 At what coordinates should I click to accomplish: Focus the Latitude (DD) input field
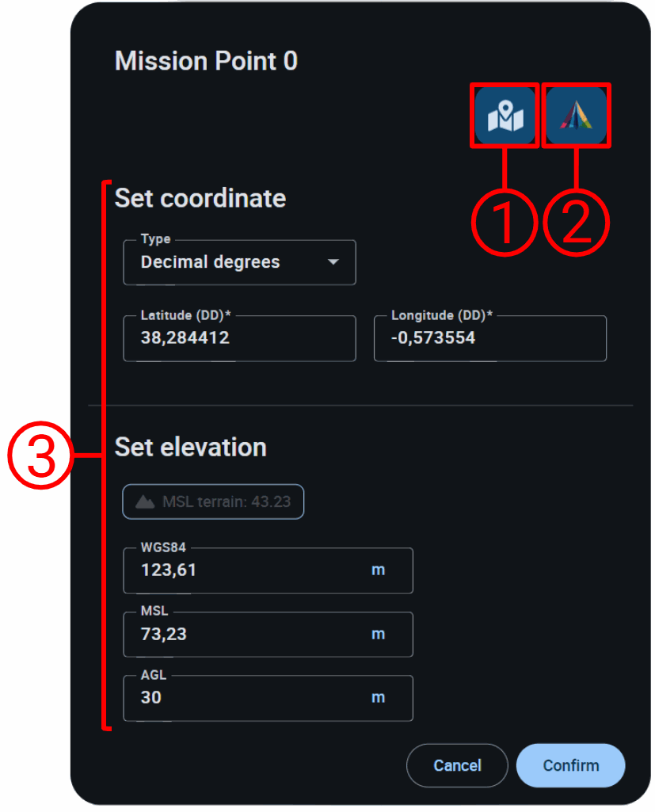point(239,338)
